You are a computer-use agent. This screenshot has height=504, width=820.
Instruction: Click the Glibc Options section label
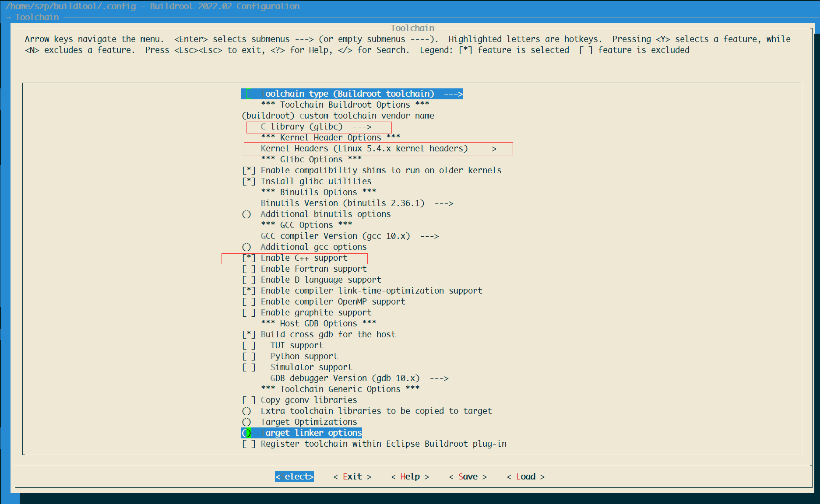[x=311, y=159]
